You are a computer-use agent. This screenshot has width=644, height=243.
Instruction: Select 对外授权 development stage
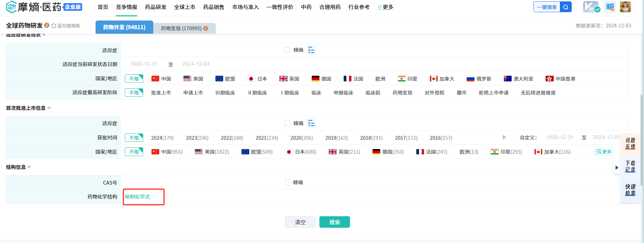[434, 93]
